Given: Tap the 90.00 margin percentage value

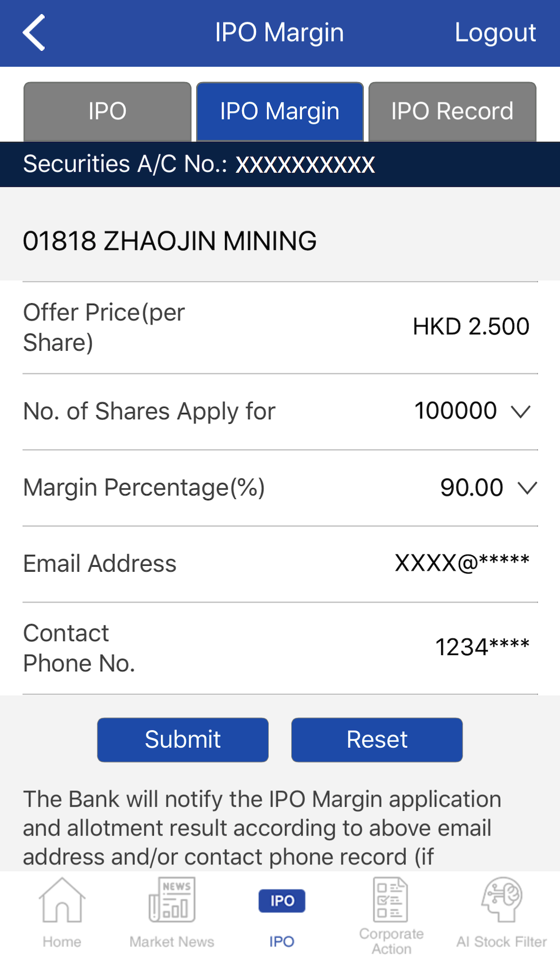Looking at the screenshot, I should (x=471, y=487).
